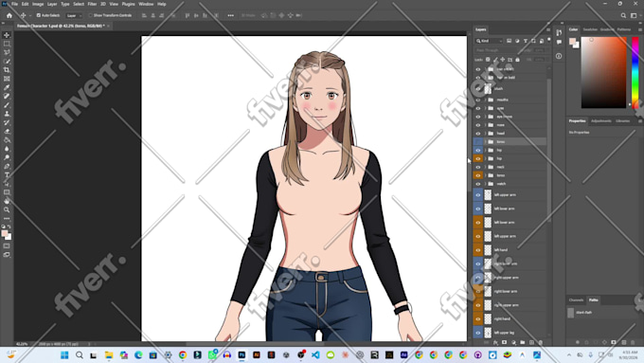Hide the blush layer
Image resolution: width=644 pixels, height=363 pixels.
pos(478,88)
